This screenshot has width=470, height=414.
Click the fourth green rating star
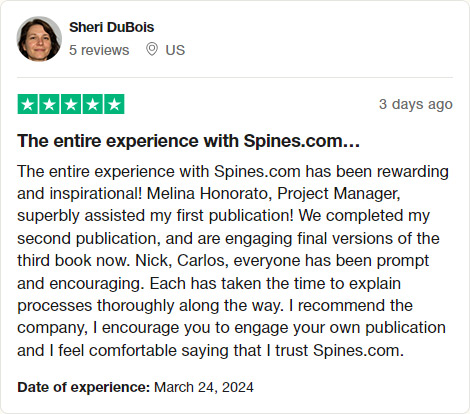(93, 104)
